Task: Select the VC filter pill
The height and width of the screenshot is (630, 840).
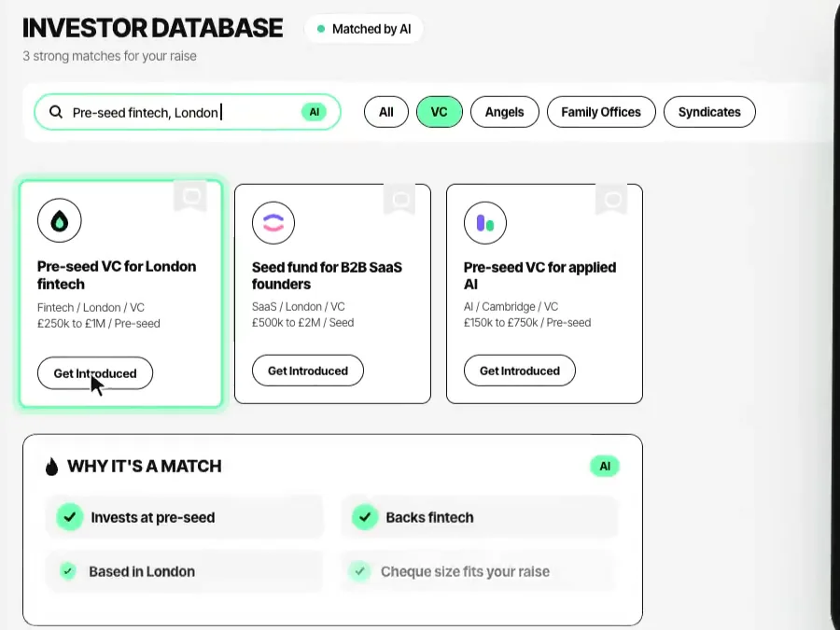Action: point(440,112)
